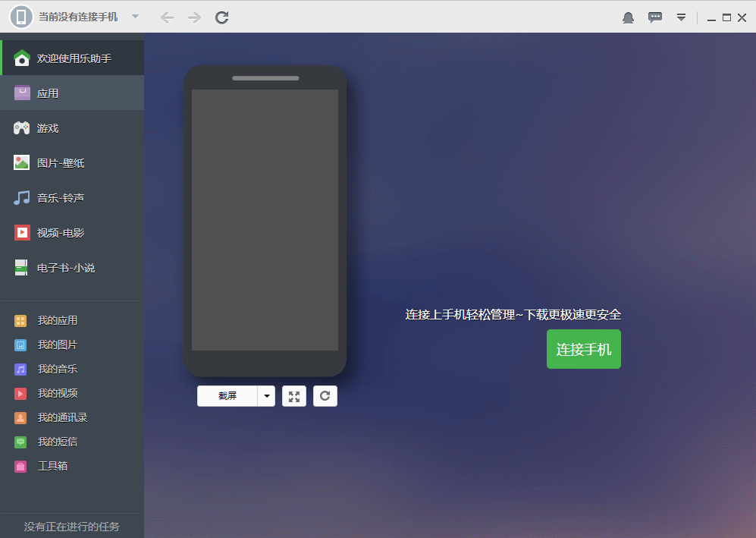Expand the 截屏 options dropdown arrow
The width and height of the screenshot is (756, 538).
tap(267, 396)
